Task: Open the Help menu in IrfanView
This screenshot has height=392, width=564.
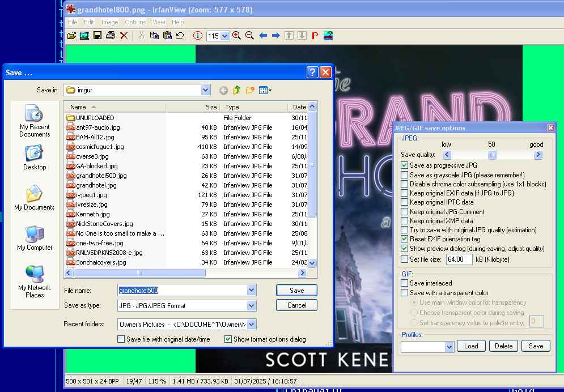Action: (x=177, y=22)
